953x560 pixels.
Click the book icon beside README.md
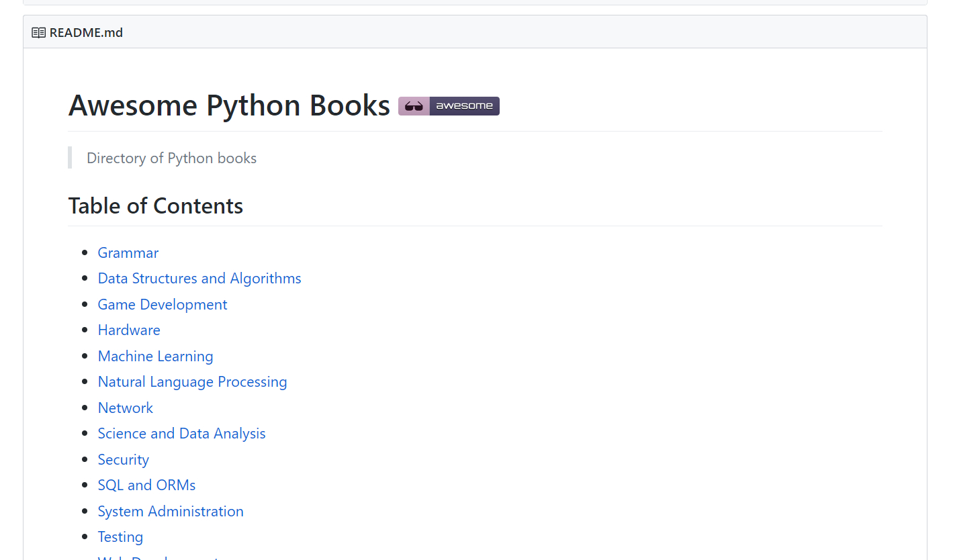click(x=38, y=32)
